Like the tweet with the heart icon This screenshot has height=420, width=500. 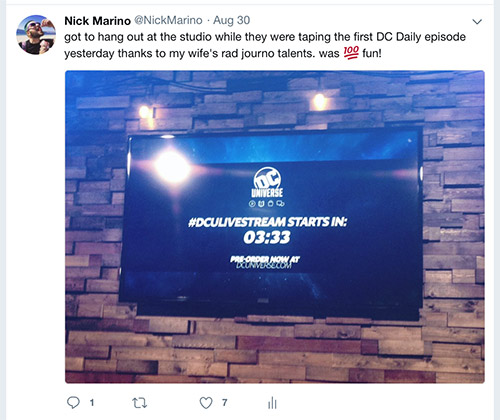pyautogui.click(x=206, y=403)
